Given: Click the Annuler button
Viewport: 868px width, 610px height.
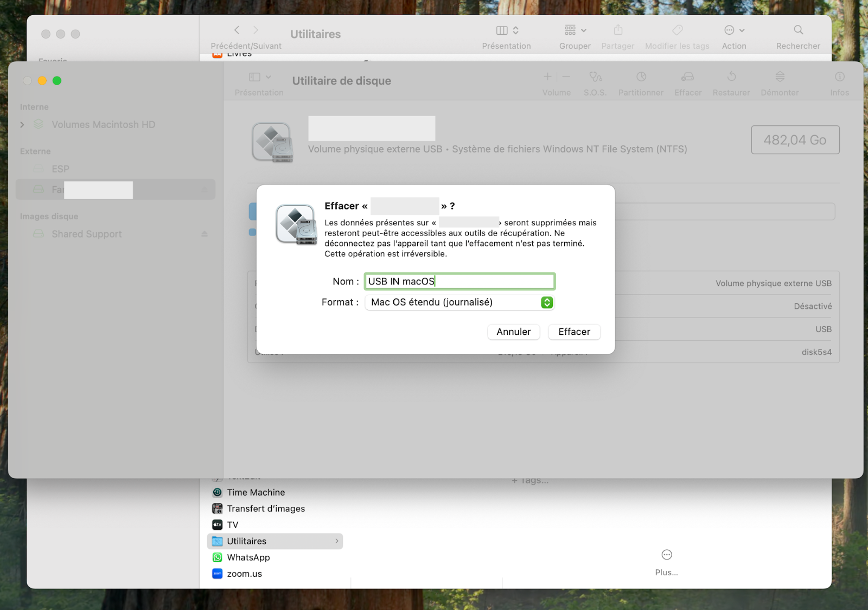Looking at the screenshot, I should pyautogui.click(x=513, y=332).
